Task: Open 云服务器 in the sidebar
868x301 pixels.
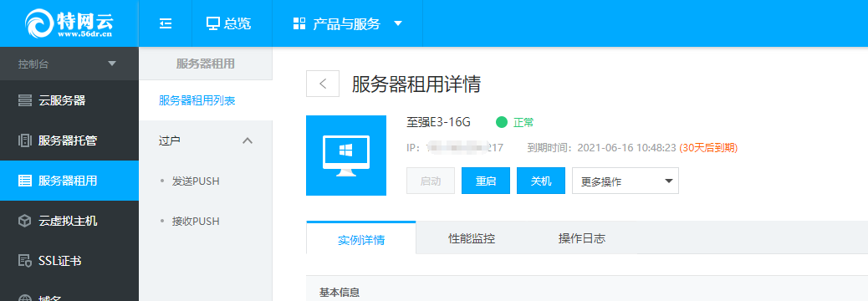Action: point(69,100)
